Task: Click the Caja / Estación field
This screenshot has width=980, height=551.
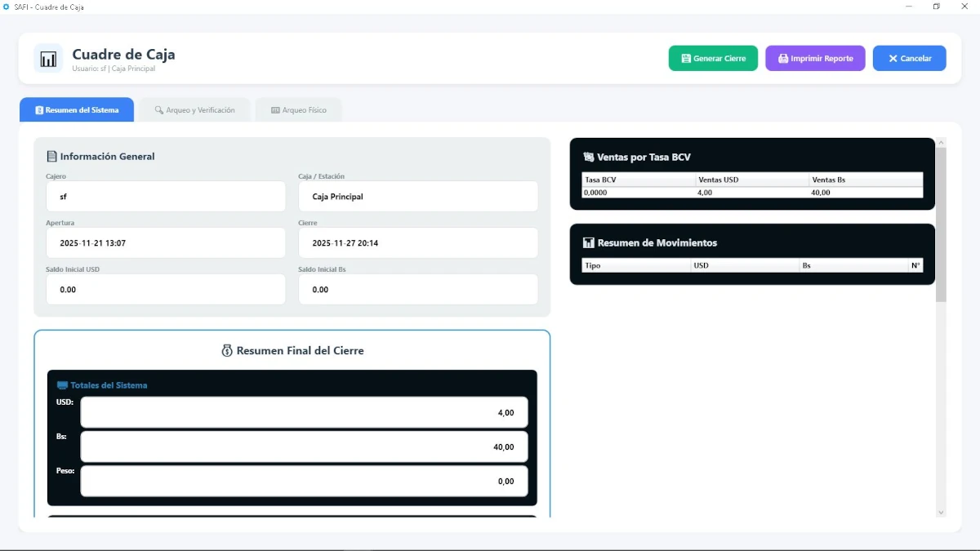Action: point(417,197)
